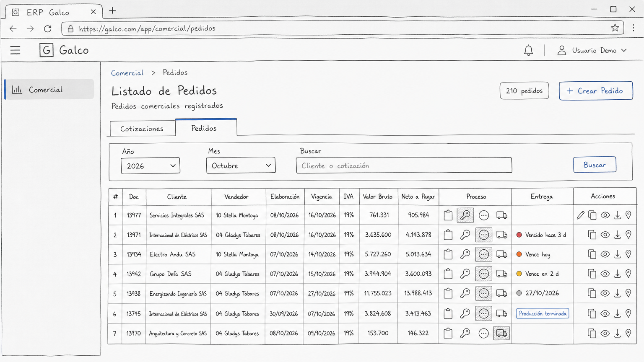Click truck icon in order 13745 row
The height and width of the screenshot is (362, 644).
[x=502, y=313]
